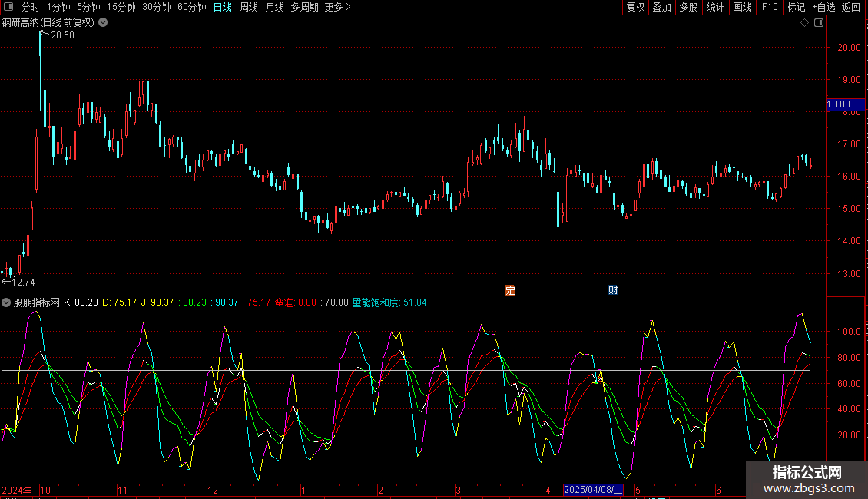This screenshot has height=499, width=868.
Task: Expand the 更多 periods menu
Action: (337, 7)
